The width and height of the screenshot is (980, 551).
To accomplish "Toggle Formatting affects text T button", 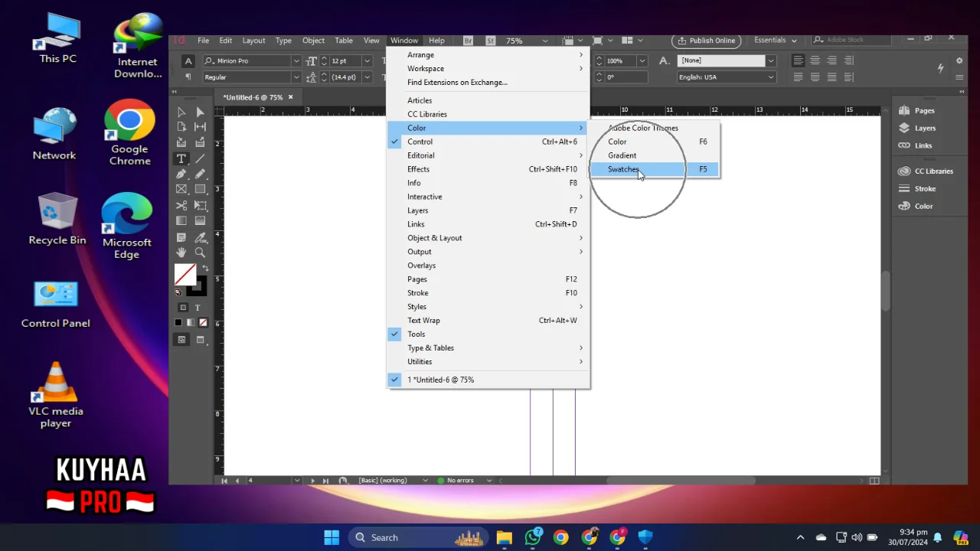I will point(198,308).
